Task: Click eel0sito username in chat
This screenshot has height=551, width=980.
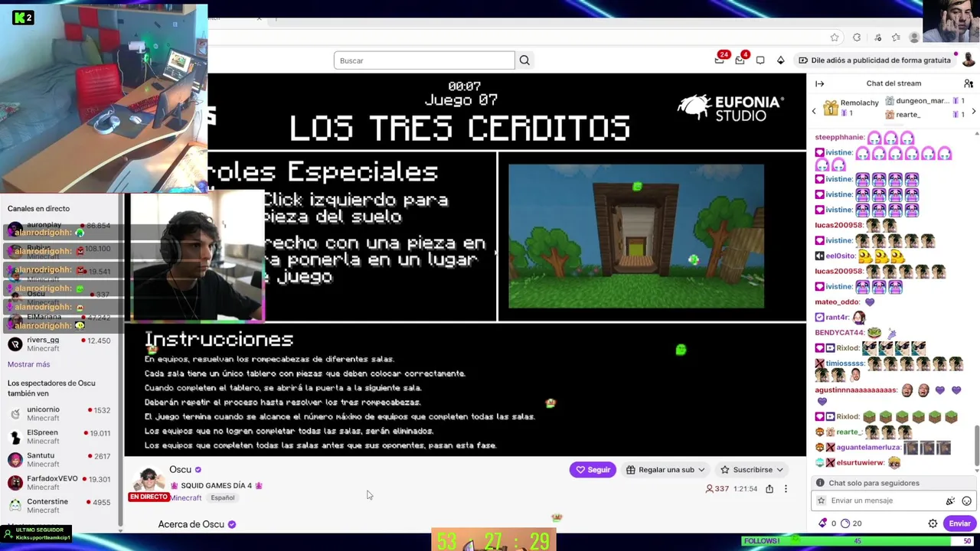Action: coord(840,256)
